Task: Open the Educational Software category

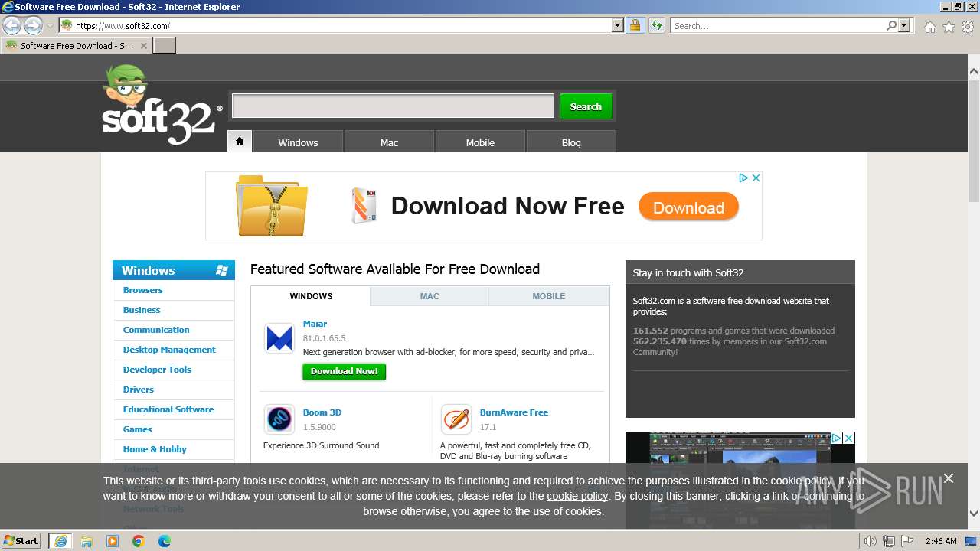Action: pyautogui.click(x=168, y=409)
